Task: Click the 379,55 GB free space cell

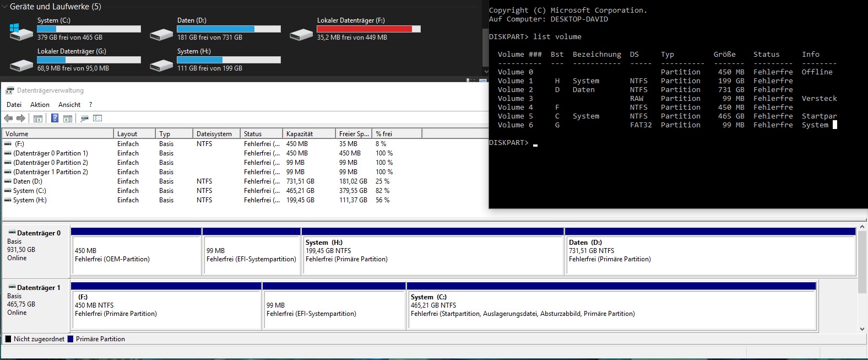Action: (353, 191)
